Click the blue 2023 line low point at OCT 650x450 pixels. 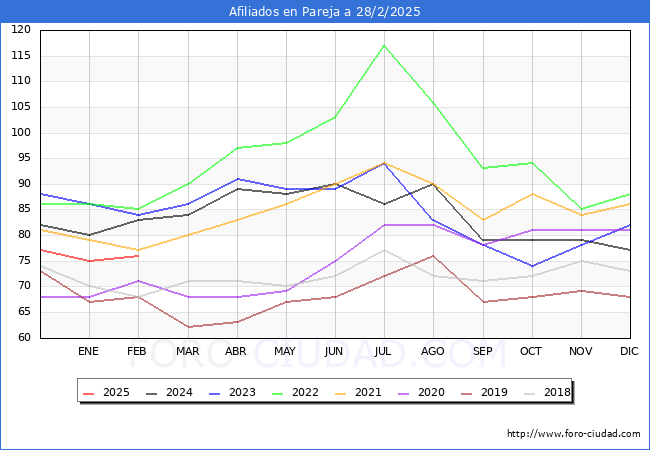532,266
